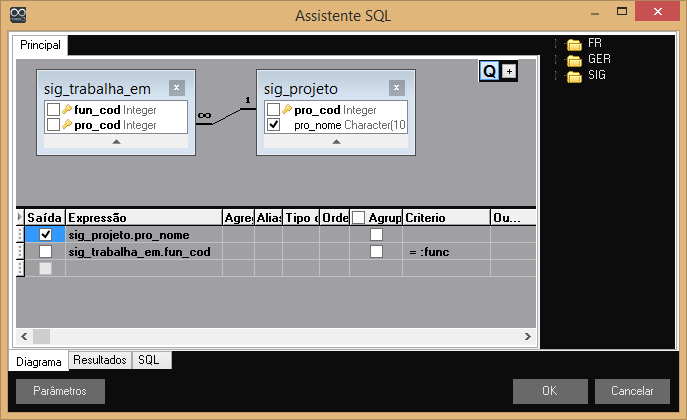This screenshot has height=420, width=687.
Task: Click the key icon next to sig_projeto pro_cod
Action: [288, 110]
